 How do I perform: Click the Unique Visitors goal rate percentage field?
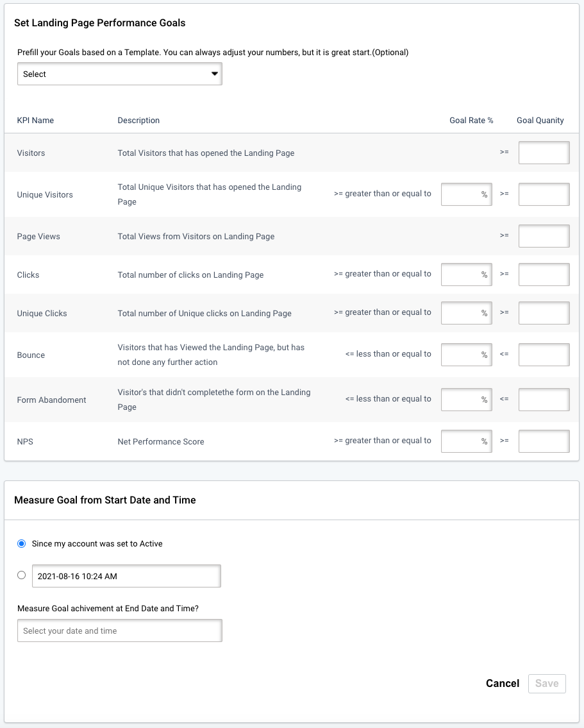click(x=466, y=194)
